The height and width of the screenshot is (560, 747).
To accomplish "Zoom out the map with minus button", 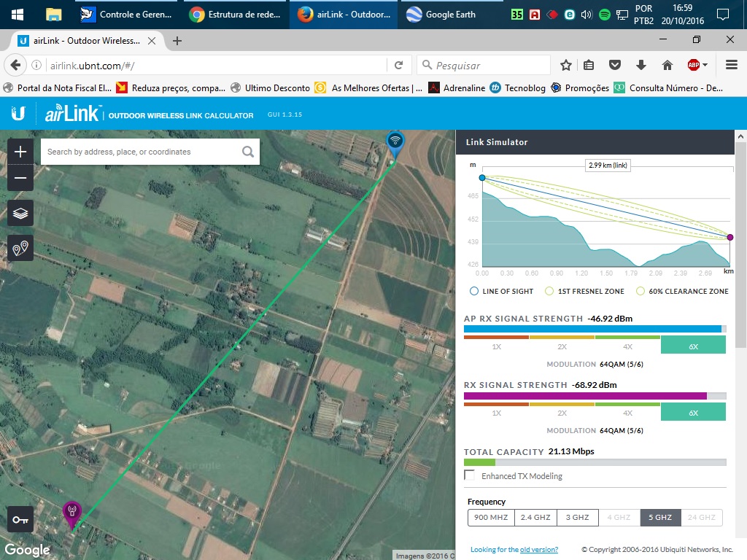I will point(20,178).
